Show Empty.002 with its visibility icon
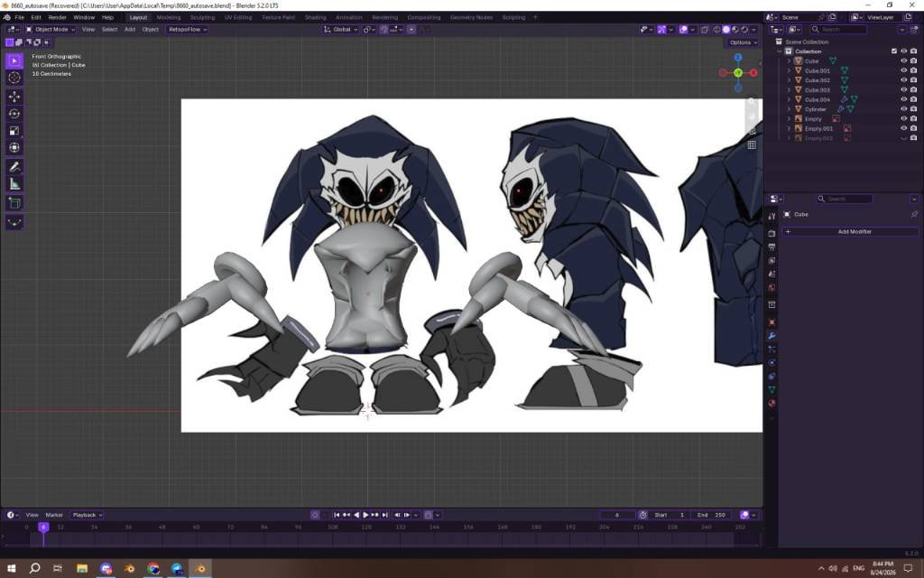Image resolution: width=924 pixels, height=578 pixels. pyautogui.click(x=903, y=138)
